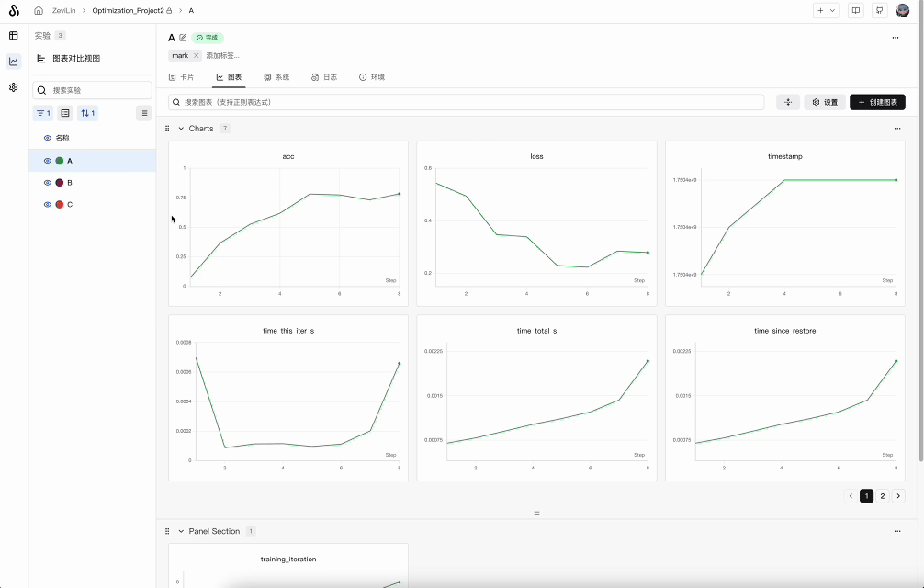Collapse the Charts section chevron
The height and width of the screenshot is (588, 924).
[181, 129]
